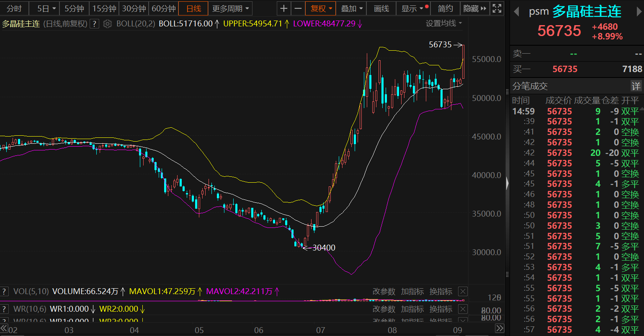Toggle the 画线 drawing tool mode
This screenshot has width=644, height=336.
(381, 8)
